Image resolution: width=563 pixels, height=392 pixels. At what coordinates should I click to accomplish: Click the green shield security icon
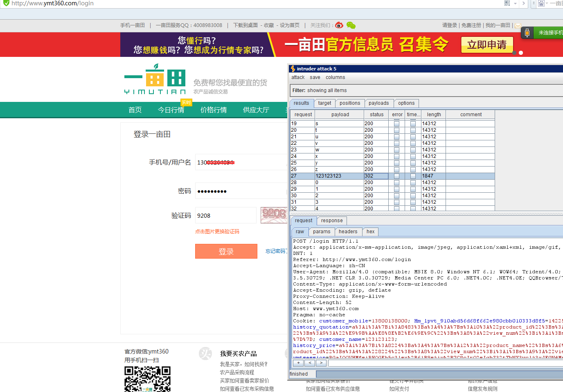(x=6, y=3)
